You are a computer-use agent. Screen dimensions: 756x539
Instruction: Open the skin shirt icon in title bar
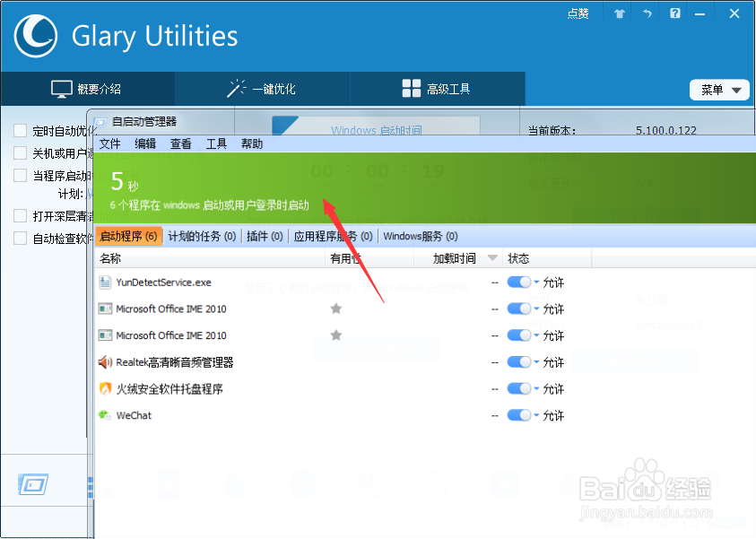tap(620, 13)
